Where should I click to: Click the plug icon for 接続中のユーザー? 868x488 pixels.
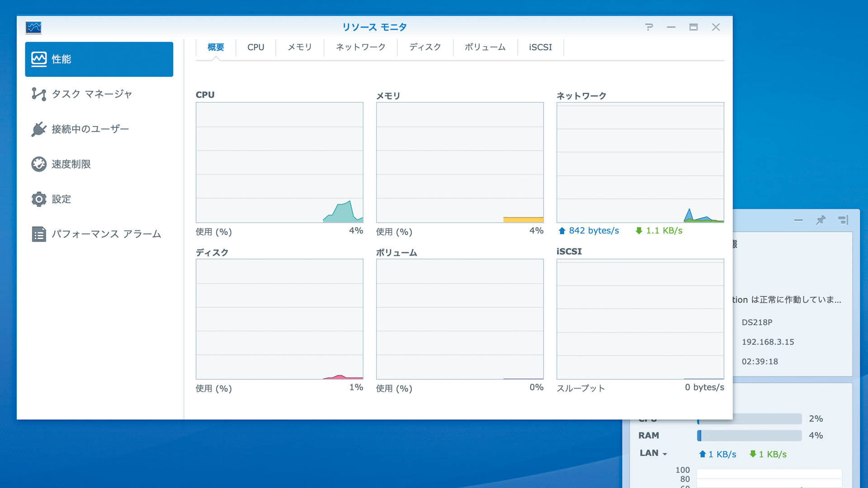39,129
